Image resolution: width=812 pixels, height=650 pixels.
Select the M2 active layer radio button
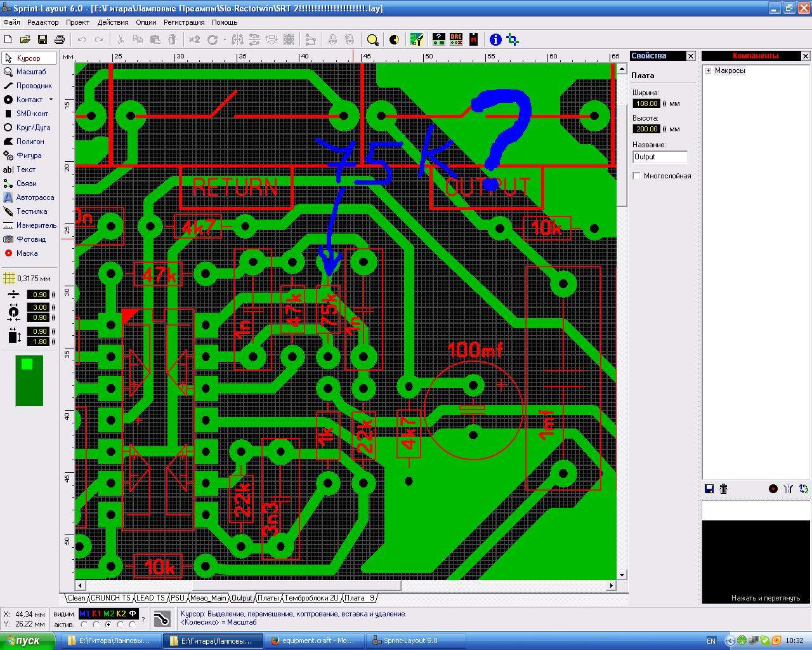(x=109, y=625)
